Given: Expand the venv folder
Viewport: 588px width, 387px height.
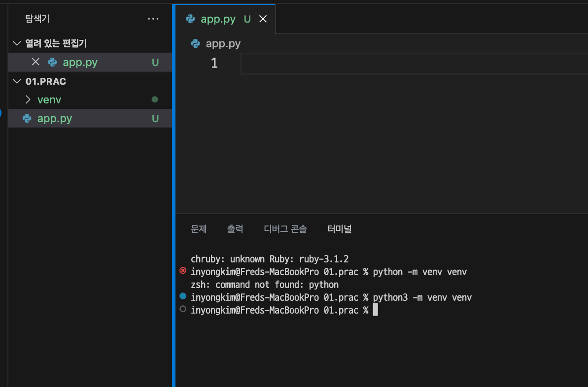Looking at the screenshot, I should 28,99.
